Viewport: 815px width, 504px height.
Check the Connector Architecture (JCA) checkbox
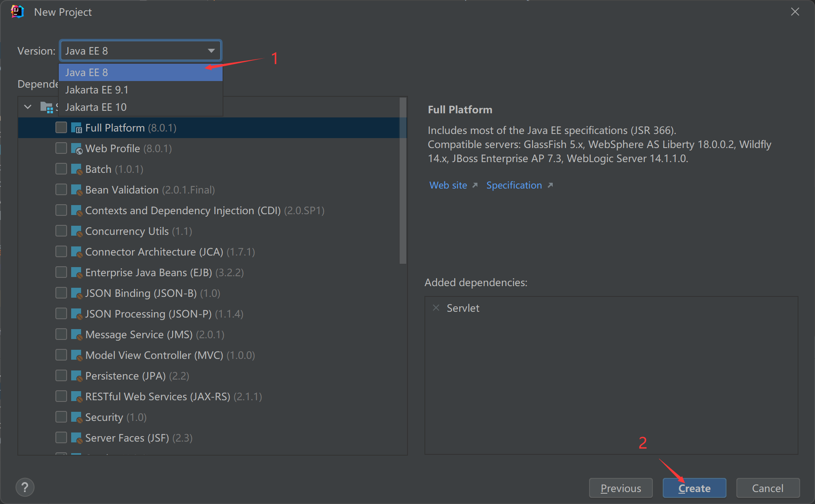pos(61,251)
